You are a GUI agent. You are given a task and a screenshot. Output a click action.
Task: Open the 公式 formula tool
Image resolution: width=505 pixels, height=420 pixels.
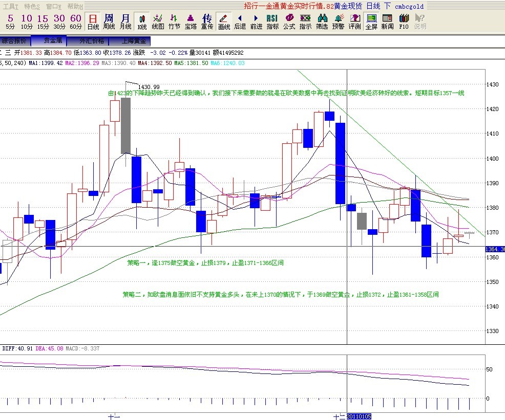click(x=289, y=22)
